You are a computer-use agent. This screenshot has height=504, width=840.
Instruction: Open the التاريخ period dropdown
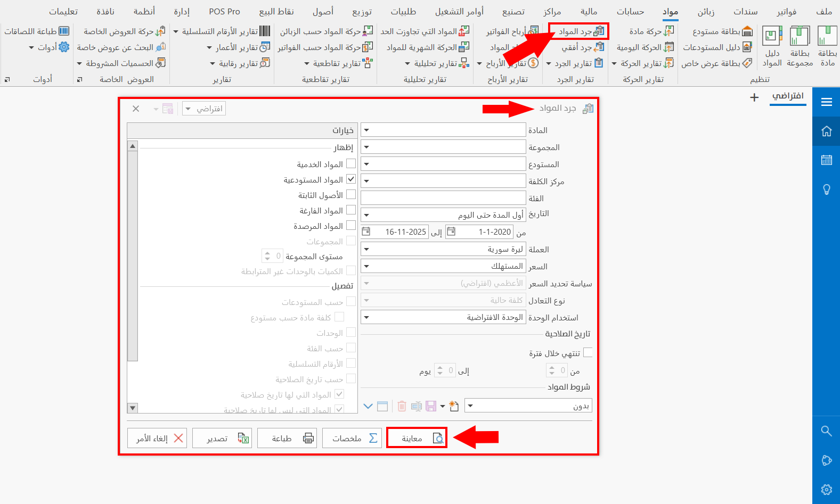tap(366, 216)
